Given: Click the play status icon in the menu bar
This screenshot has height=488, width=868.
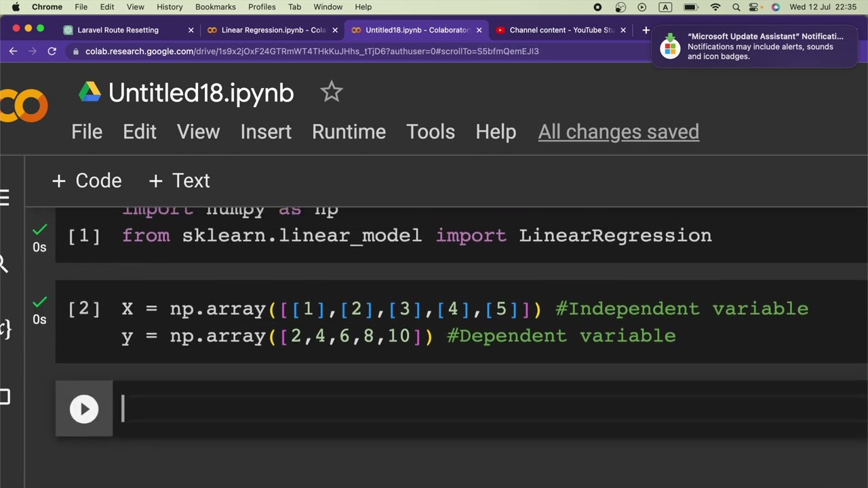Looking at the screenshot, I should [x=642, y=7].
